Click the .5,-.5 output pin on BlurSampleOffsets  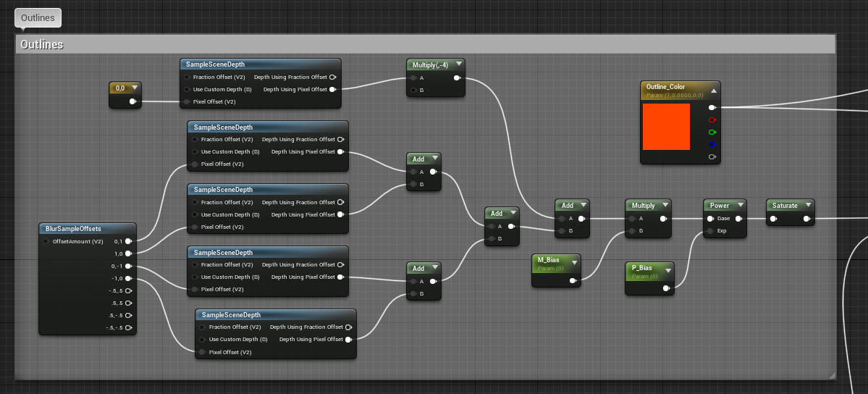[128, 315]
